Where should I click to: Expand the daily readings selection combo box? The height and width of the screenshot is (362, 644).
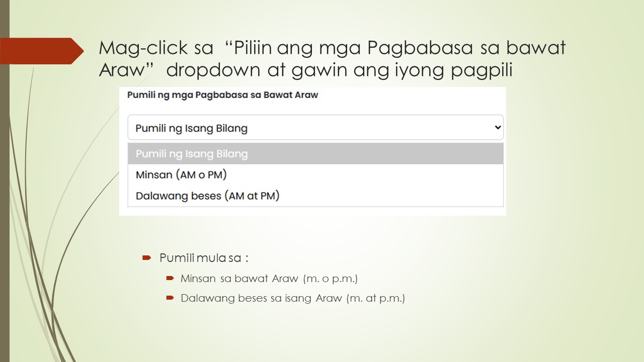point(315,127)
